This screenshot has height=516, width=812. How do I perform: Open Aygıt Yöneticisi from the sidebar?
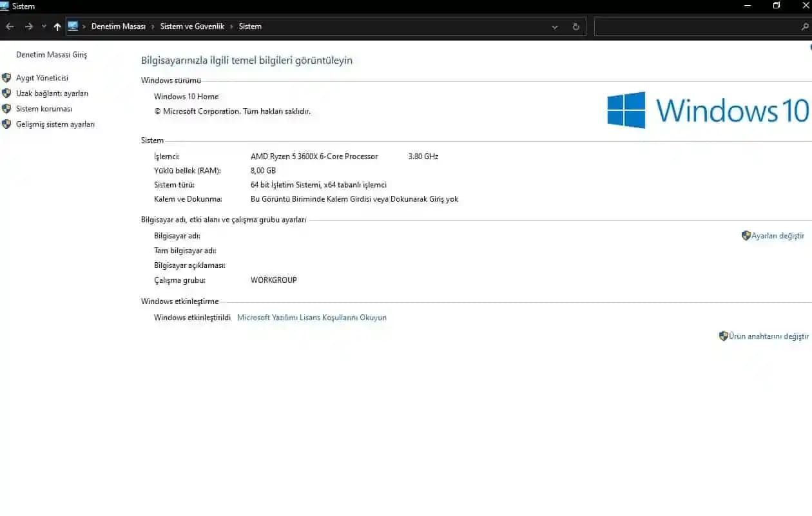pyautogui.click(x=42, y=77)
